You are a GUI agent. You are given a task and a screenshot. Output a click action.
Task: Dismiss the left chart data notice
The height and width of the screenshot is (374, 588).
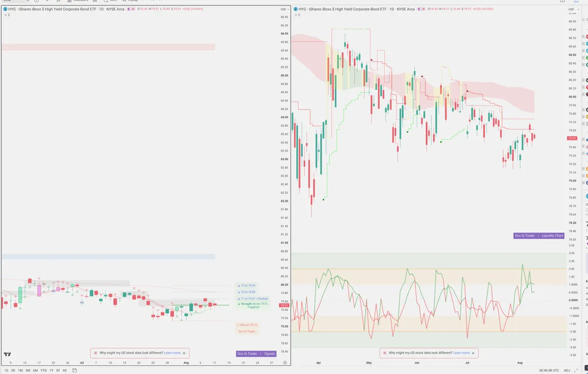click(x=184, y=352)
